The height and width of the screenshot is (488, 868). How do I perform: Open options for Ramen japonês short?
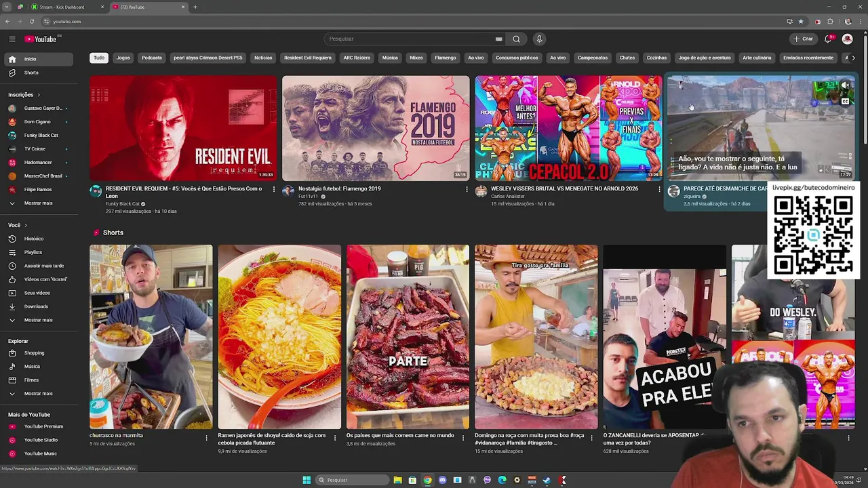[x=335, y=438]
